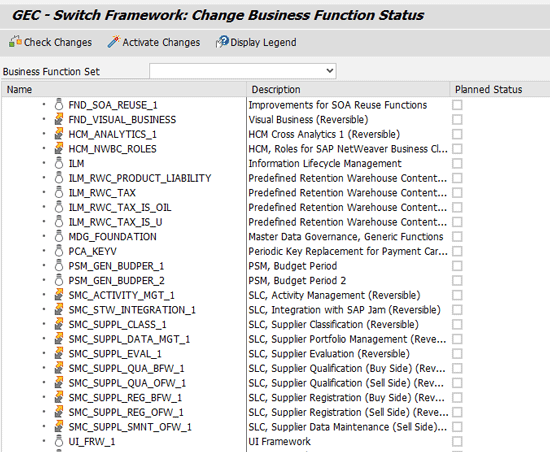Click the icon beside HCM_NWBC_ROLES

[59, 149]
